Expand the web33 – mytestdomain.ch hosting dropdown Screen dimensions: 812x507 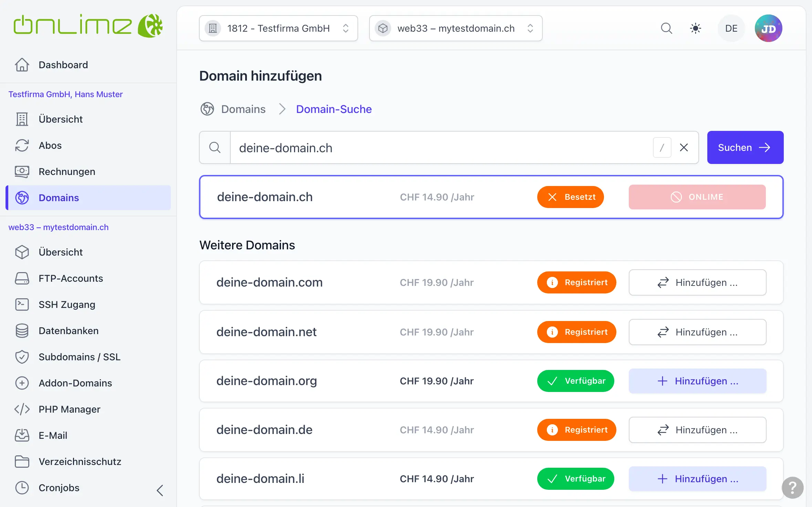click(x=456, y=28)
